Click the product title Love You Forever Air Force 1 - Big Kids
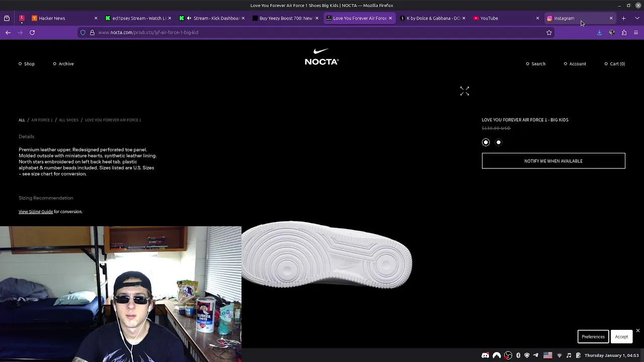The image size is (644, 362). tap(525, 120)
